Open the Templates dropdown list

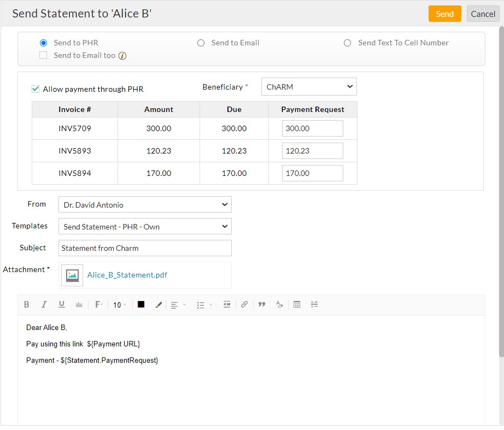coord(145,226)
